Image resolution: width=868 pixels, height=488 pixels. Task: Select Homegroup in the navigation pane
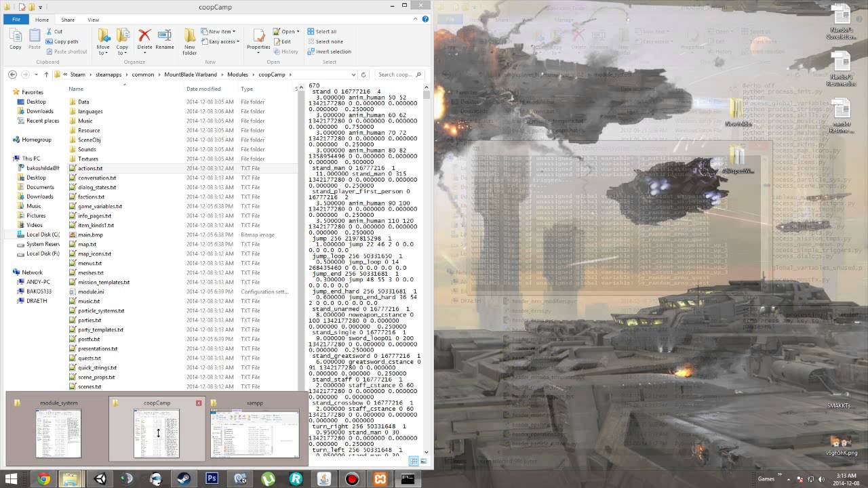coord(32,140)
